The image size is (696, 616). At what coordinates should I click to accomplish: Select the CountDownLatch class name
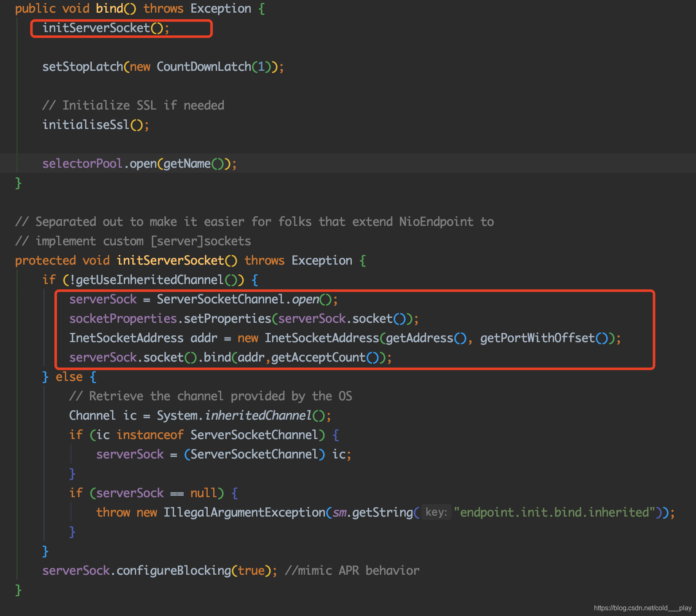pyautogui.click(x=204, y=67)
